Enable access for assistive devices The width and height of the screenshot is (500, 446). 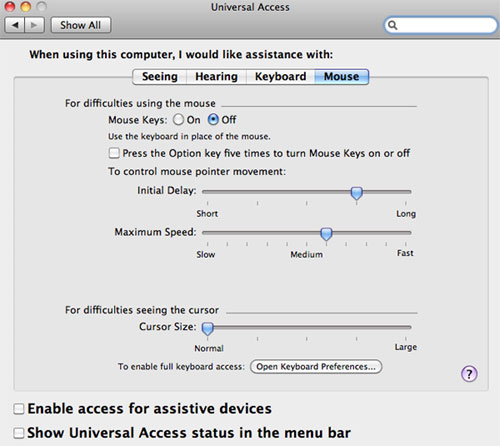19,409
